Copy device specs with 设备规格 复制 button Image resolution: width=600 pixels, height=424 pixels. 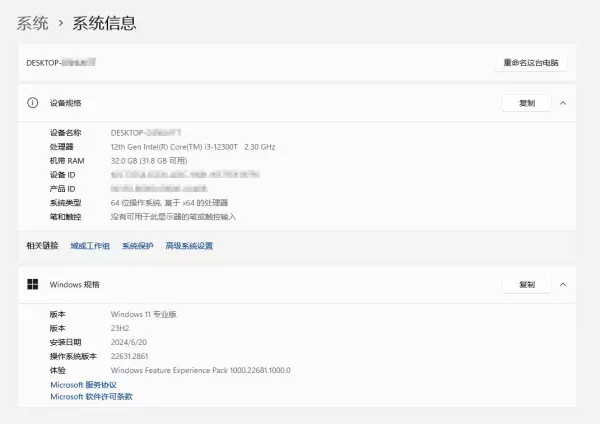tap(527, 103)
